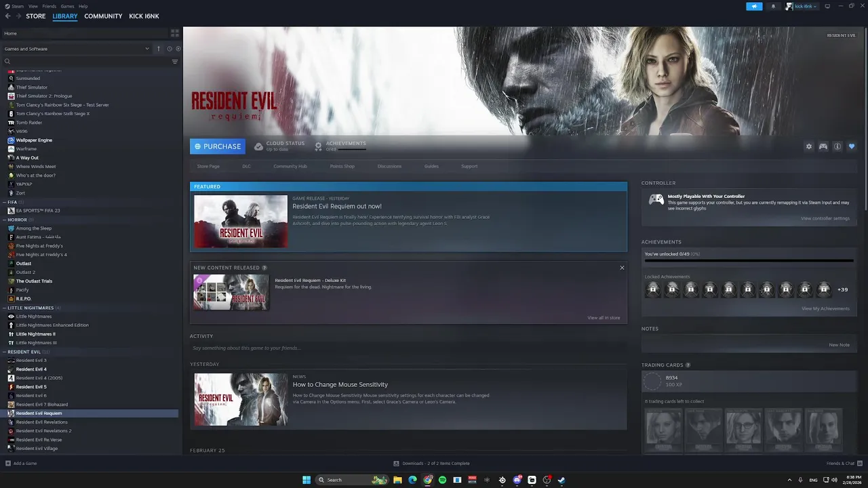The width and height of the screenshot is (868, 488).
Task: Click the activity comment input field
Action: pos(408,348)
